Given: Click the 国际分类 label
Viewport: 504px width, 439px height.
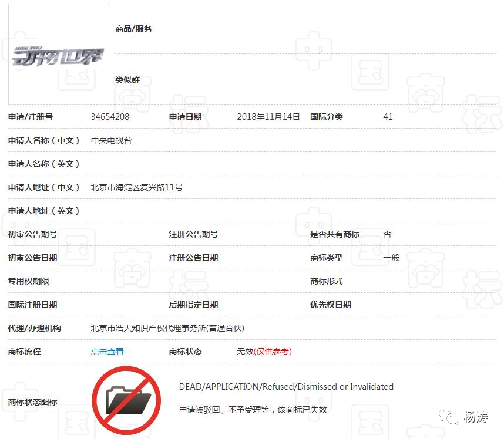Looking at the screenshot, I should coord(326,117).
